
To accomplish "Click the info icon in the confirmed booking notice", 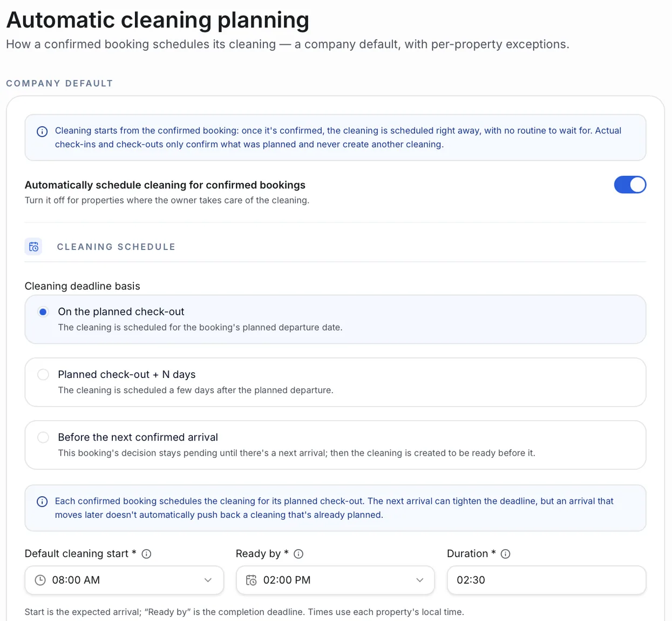I will pos(42,502).
